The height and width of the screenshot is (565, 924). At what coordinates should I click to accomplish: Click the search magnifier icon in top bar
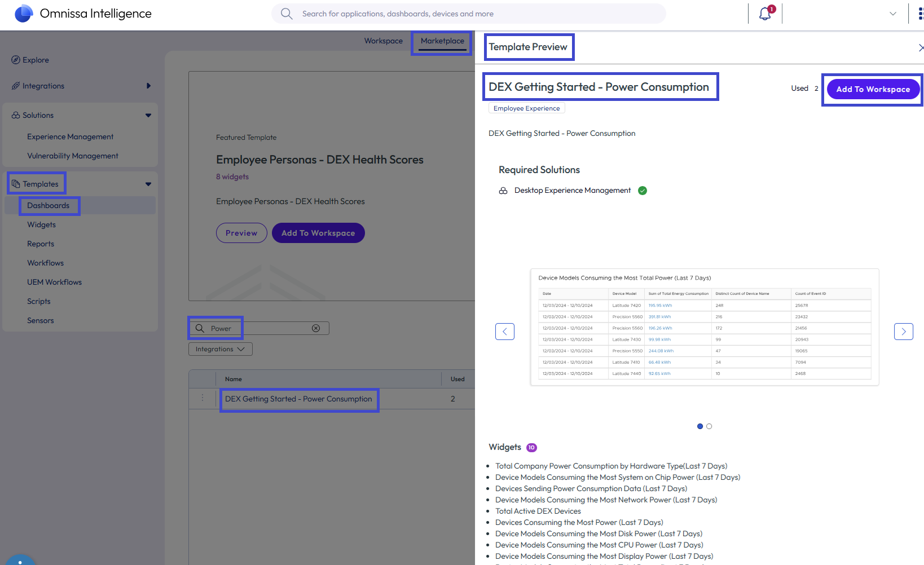(287, 14)
